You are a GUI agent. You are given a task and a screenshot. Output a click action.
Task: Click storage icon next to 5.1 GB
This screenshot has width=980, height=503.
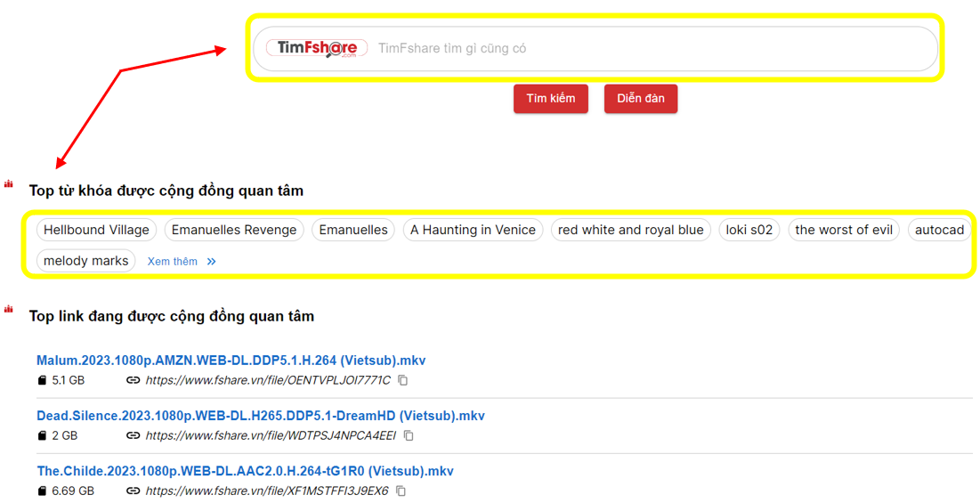[x=42, y=380]
